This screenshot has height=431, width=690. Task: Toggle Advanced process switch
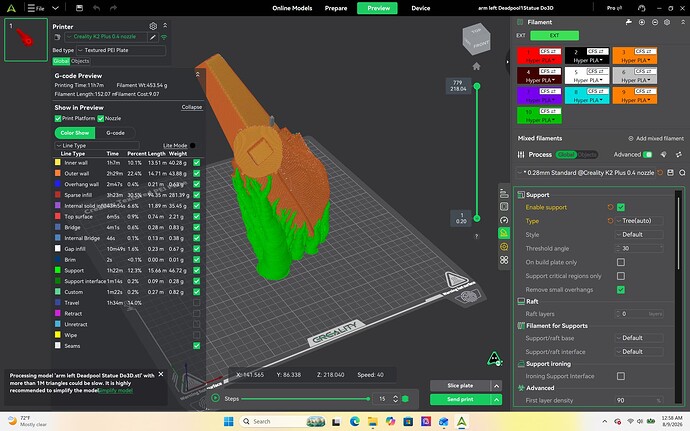click(x=647, y=155)
